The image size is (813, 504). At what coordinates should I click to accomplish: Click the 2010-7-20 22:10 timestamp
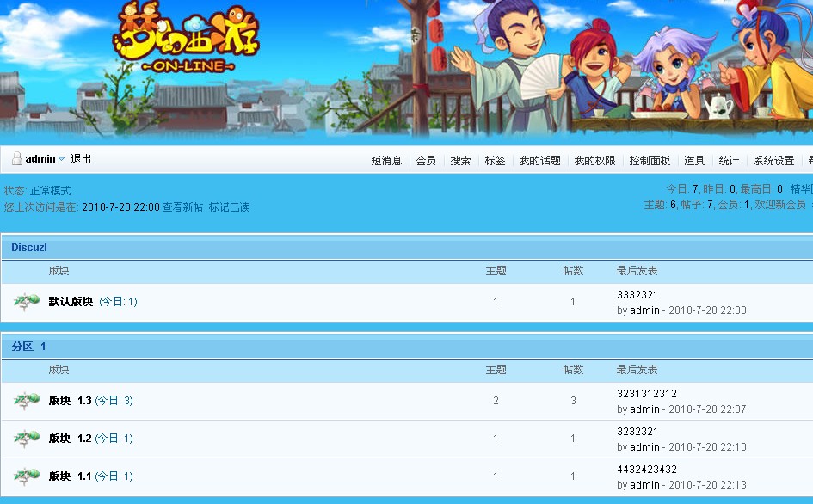pyautogui.click(x=708, y=447)
